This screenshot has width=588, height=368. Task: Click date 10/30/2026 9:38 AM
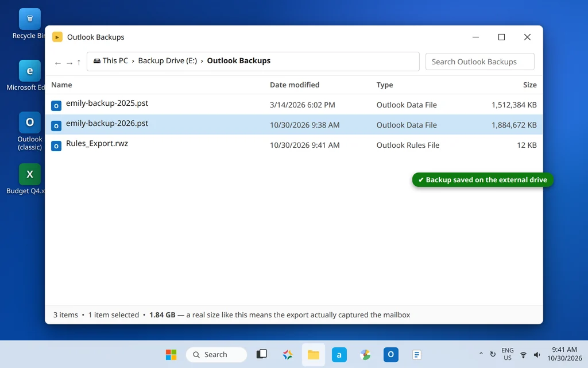[304, 125]
